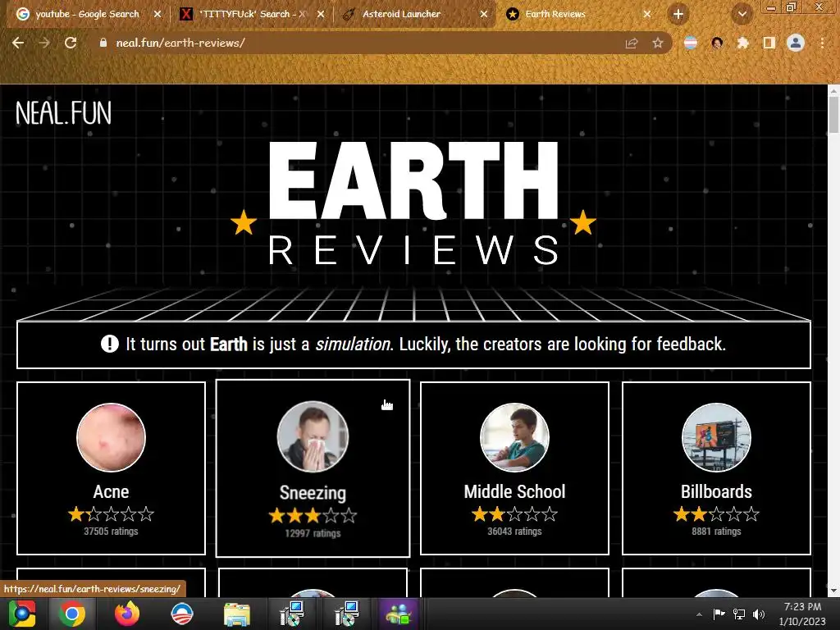Open the taskbar clock and date
Screen dimensions: 840x630
802,614
